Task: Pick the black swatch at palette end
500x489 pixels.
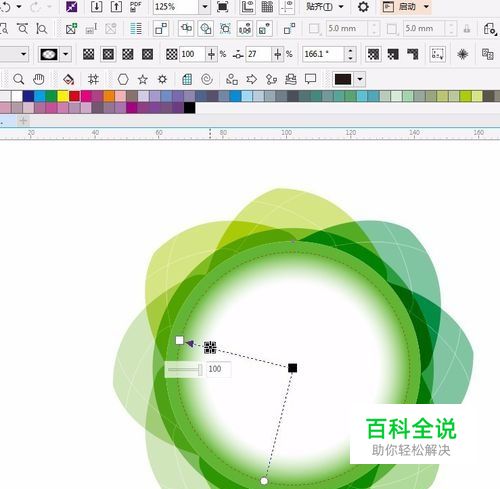Action: (x=189, y=108)
